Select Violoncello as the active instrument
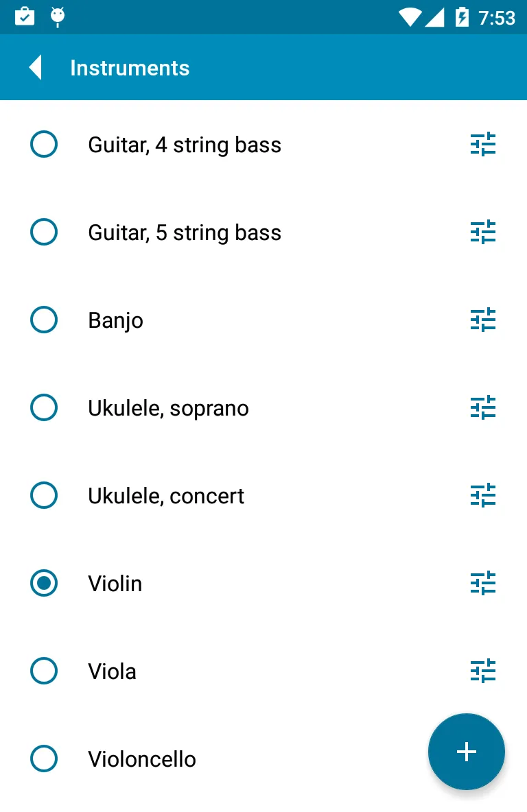 (x=44, y=759)
